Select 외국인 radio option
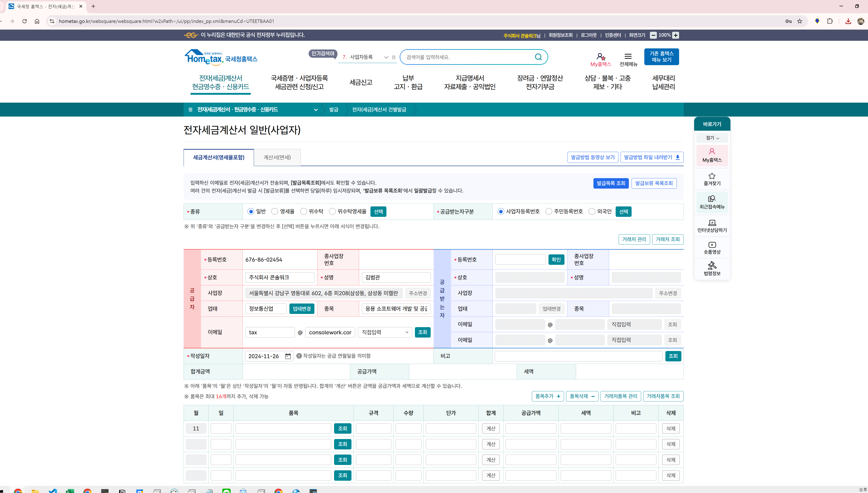 592,212
